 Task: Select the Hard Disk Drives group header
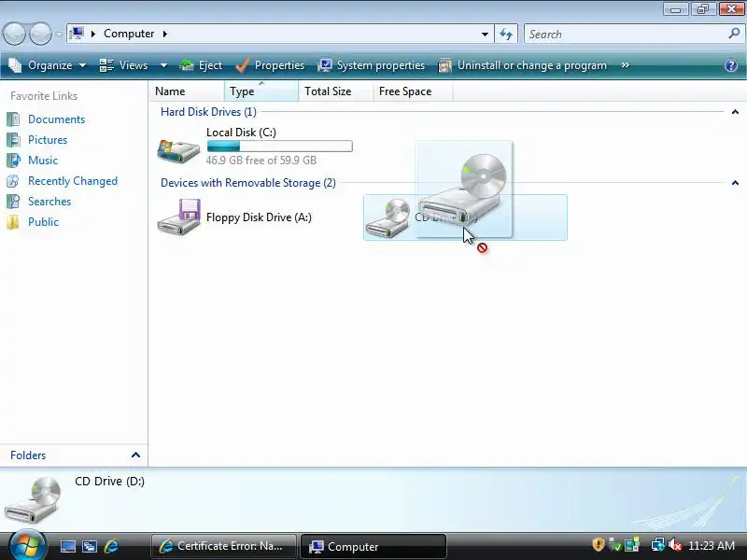(208, 112)
